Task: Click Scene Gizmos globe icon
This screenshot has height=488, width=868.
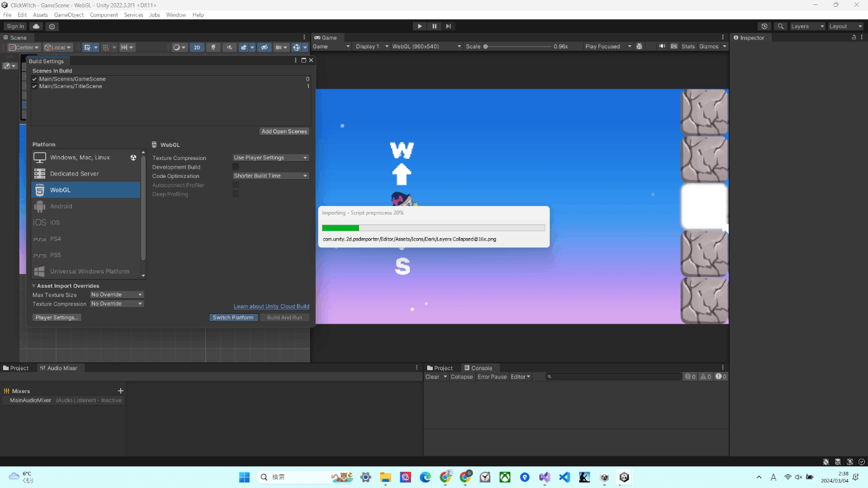Action: click(296, 47)
